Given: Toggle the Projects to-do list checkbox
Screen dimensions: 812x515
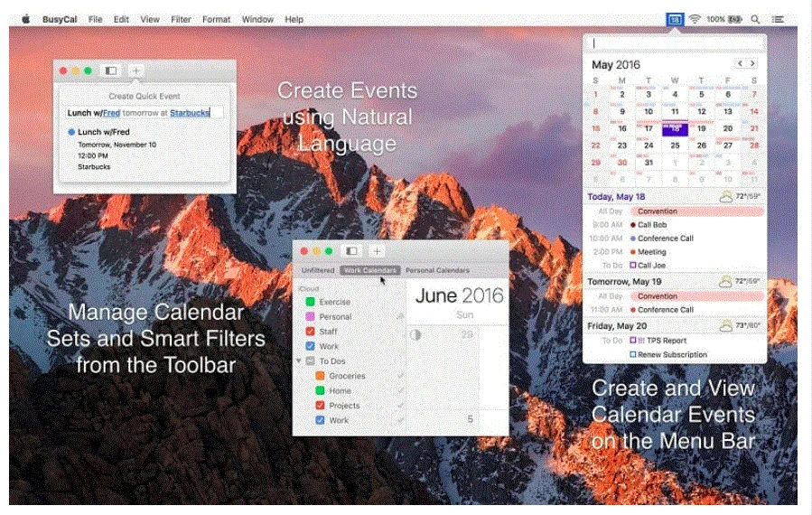Looking at the screenshot, I should (x=320, y=405).
